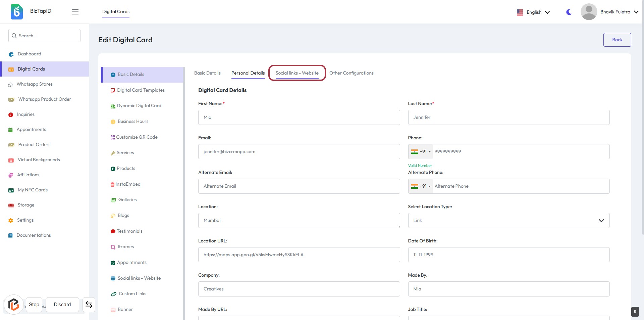
Task: Open Customize QR Code icon
Action: (113, 137)
